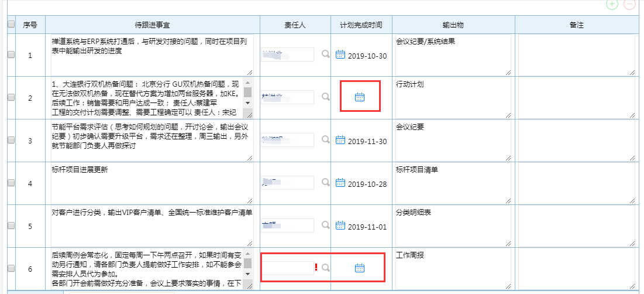
Task: Open calendar next to 2019-10-30 date
Action: (x=340, y=54)
